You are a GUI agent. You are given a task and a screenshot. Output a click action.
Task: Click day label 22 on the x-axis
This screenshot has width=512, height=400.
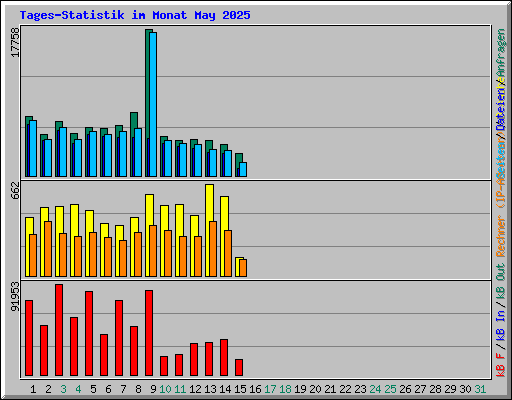tap(345, 389)
